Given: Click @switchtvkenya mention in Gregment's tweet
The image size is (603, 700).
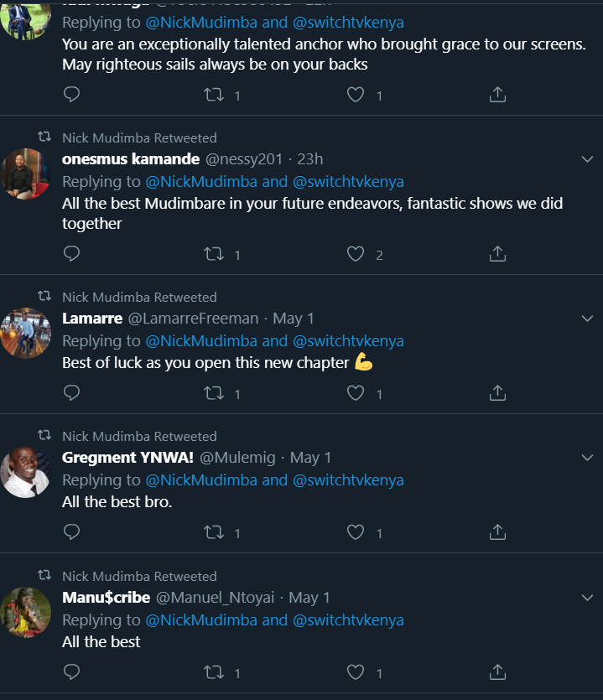Looking at the screenshot, I should click(348, 480).
